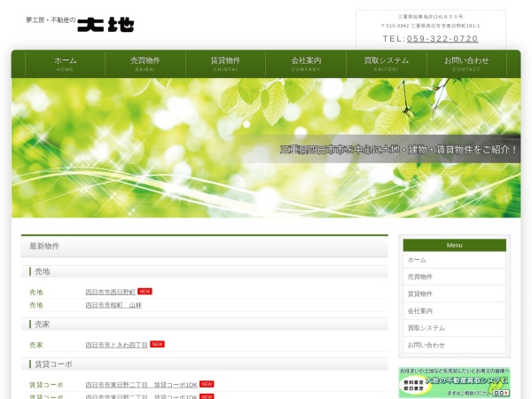Call the 059-322-0720 telephone link
This screenshot has width=532, height=399.
tap(442, 39)
